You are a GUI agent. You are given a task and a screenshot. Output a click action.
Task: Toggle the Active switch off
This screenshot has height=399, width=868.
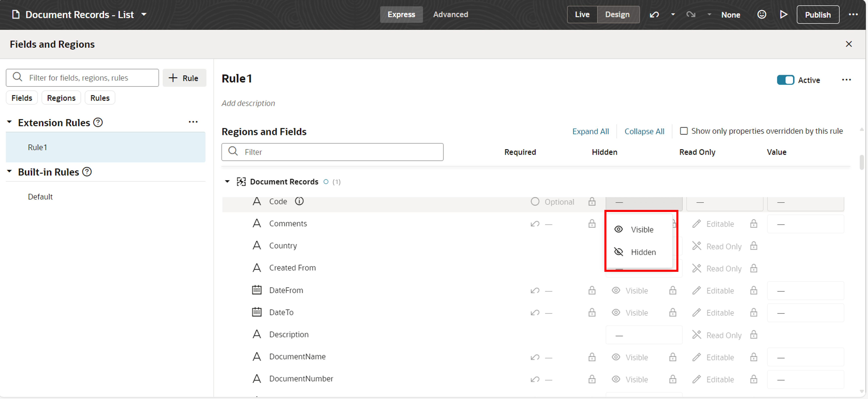(786, 80)
